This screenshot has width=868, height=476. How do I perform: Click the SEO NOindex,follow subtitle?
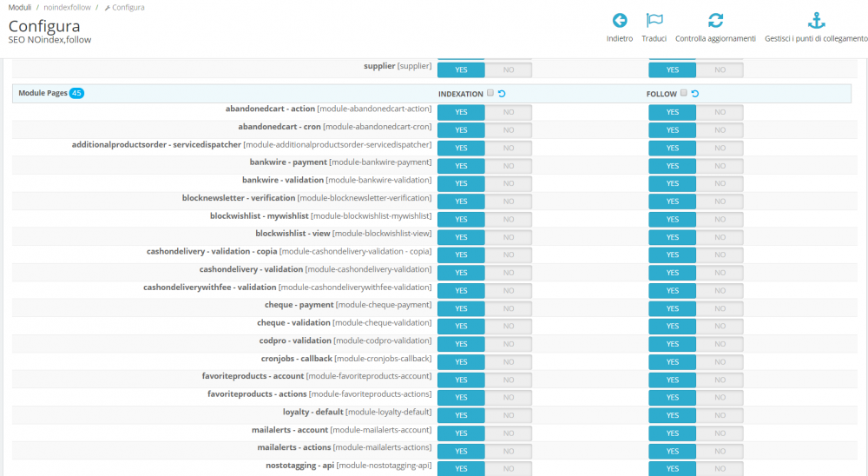pyautogui.click(x=49, y=40)
